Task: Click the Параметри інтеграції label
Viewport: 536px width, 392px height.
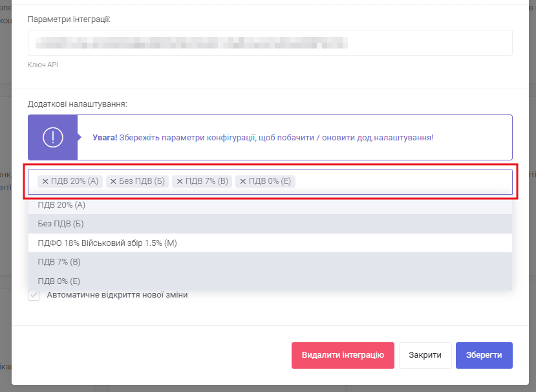Action: [x=69, y=19]
